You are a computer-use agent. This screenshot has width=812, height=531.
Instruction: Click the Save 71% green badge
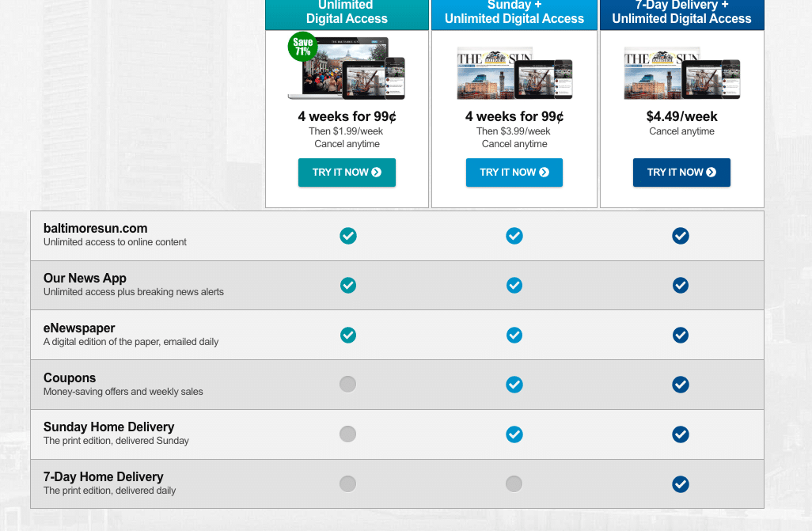click(x=303, y=47)
